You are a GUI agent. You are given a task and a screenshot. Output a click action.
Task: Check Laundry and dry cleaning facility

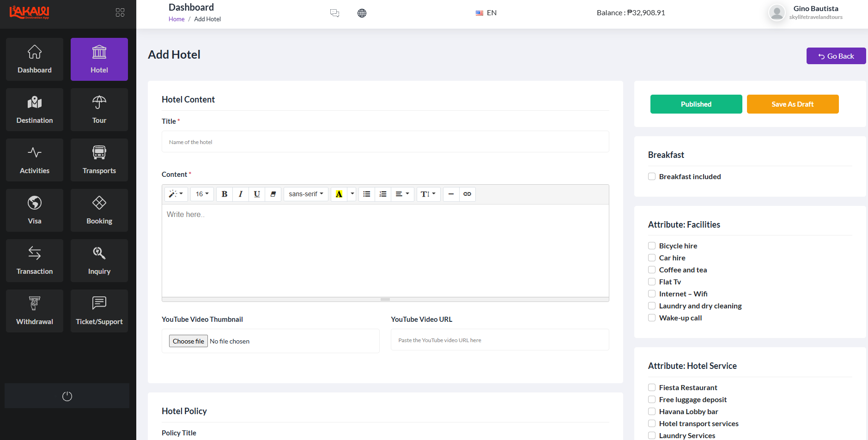pyautogui.click(x=652, y=306)
